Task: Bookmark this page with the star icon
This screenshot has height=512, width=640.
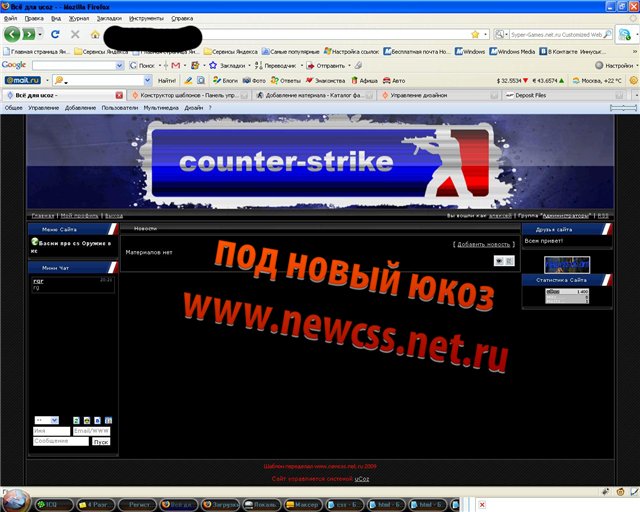Action: coord(475,34)
